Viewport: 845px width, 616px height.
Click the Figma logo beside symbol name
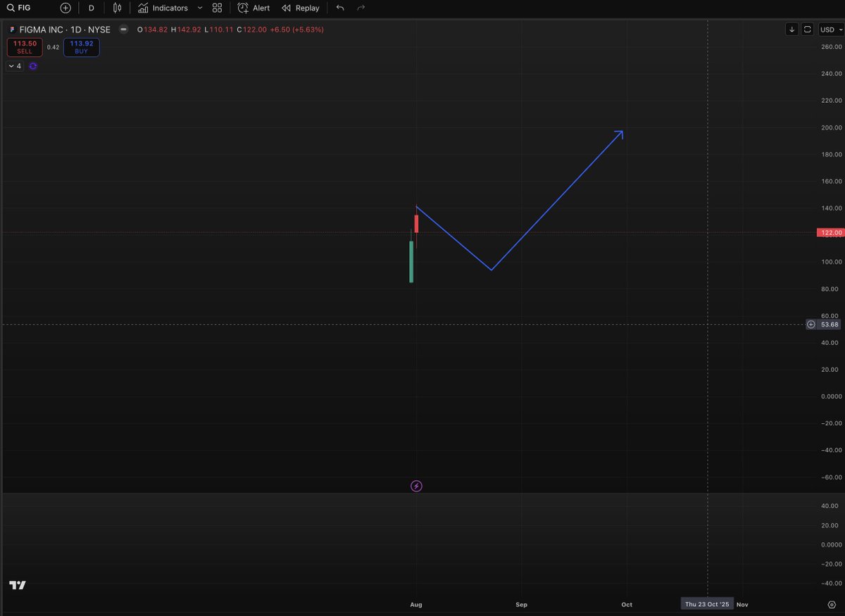(12, 30)
